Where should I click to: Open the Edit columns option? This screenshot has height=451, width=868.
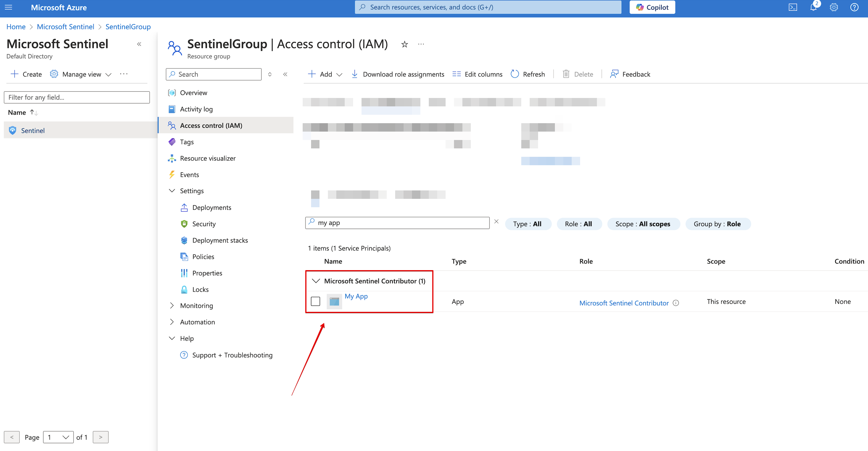tap(477, 74)
